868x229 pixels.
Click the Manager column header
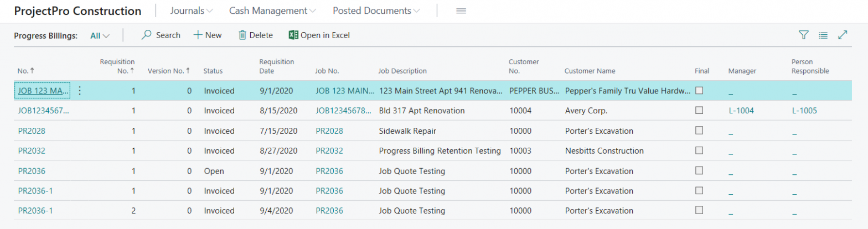click(742, 71)
